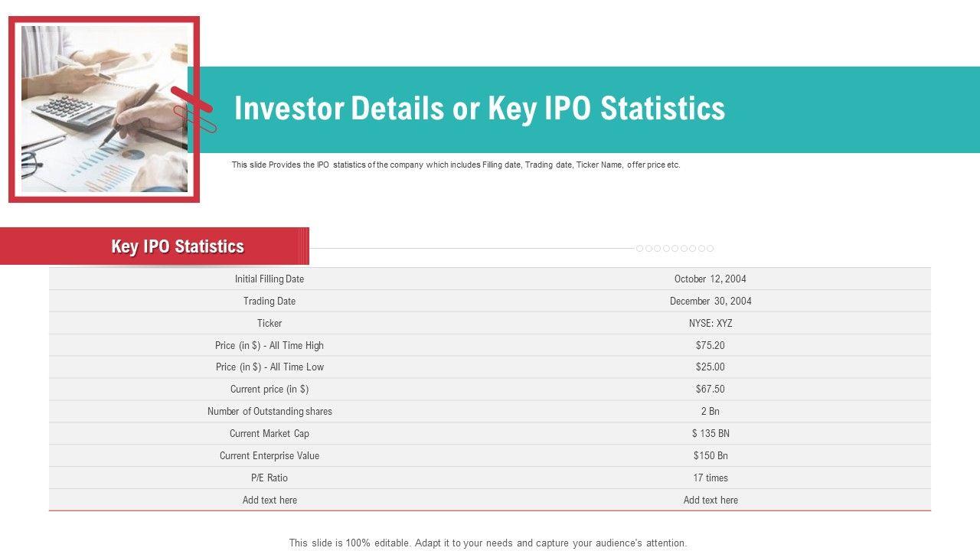Click the 'Trading Date' row label

(269, 302)
